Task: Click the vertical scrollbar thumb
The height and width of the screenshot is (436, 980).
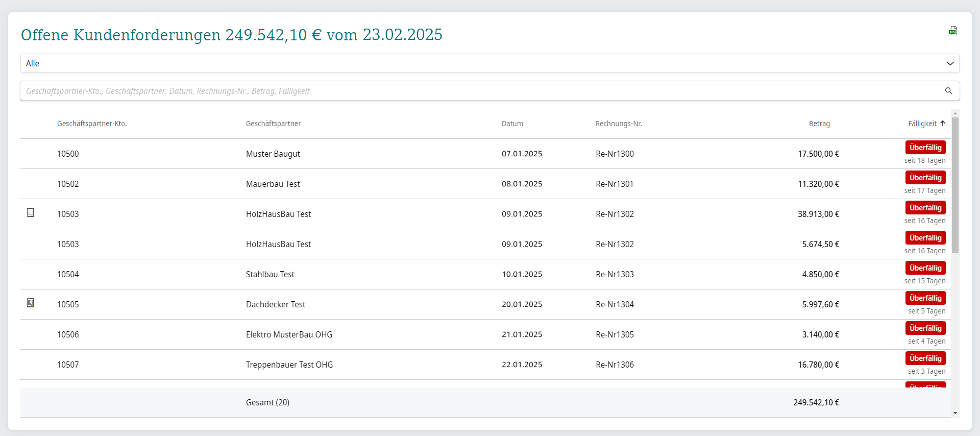Action: click(x=955, y=185)
